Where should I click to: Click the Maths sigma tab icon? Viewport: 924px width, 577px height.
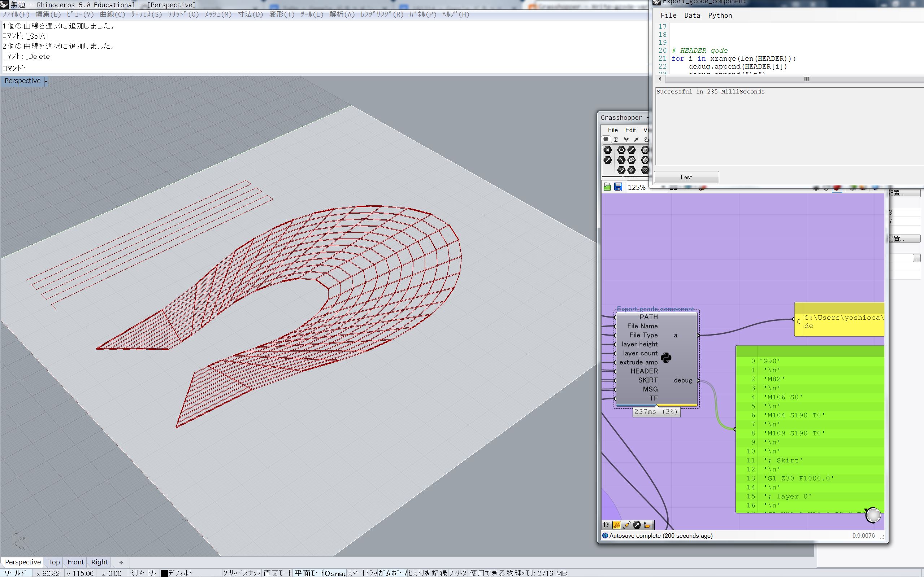point(616,140)
